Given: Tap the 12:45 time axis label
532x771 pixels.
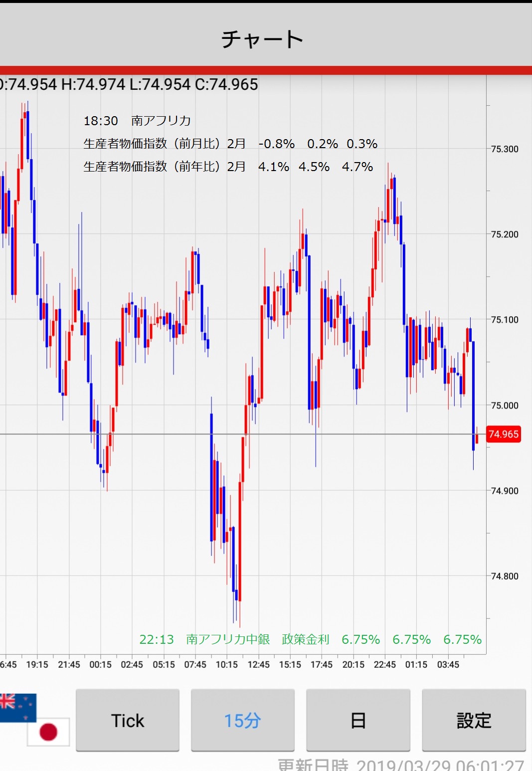Looking at the screenshot, I should pyautogui.click(x=258, y=665).
